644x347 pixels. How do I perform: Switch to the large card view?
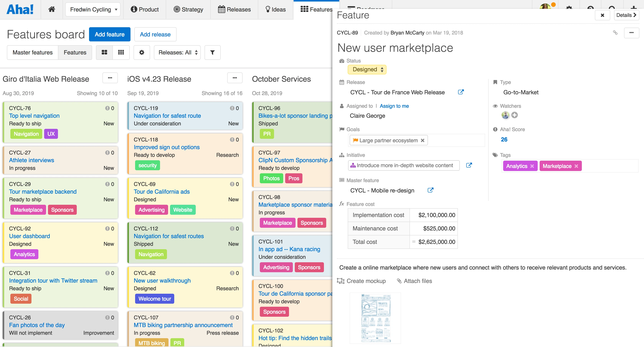pos(105,53)
